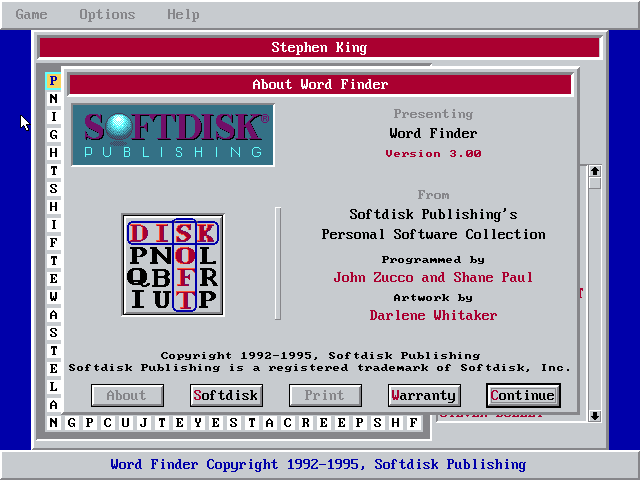
Task: Click the Personal Software Collection text
Action: pos(433,234)
